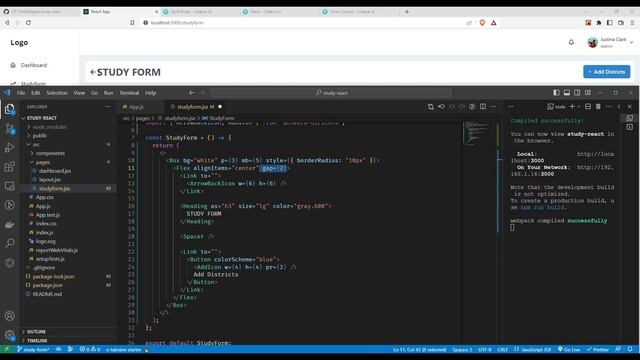Click the Spaces: 2 indentation setting
Screen dimensions: 640x360
click(462, 349)
